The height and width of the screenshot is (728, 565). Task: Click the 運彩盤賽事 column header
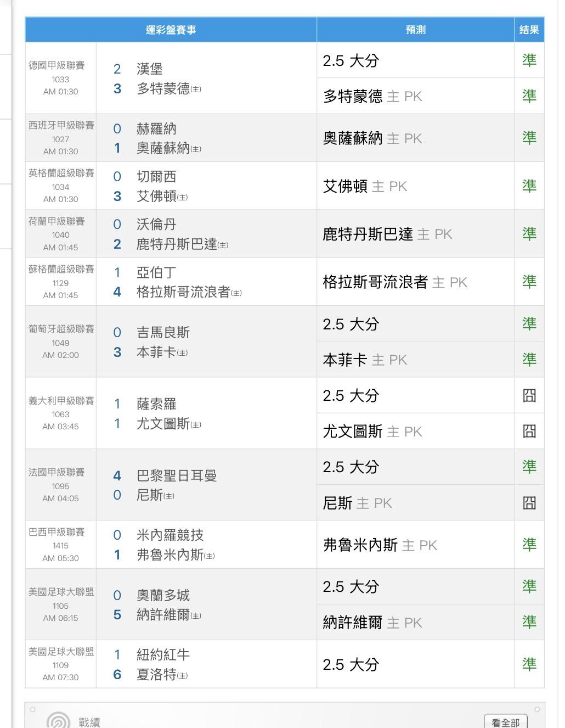(x=171, y=30)
